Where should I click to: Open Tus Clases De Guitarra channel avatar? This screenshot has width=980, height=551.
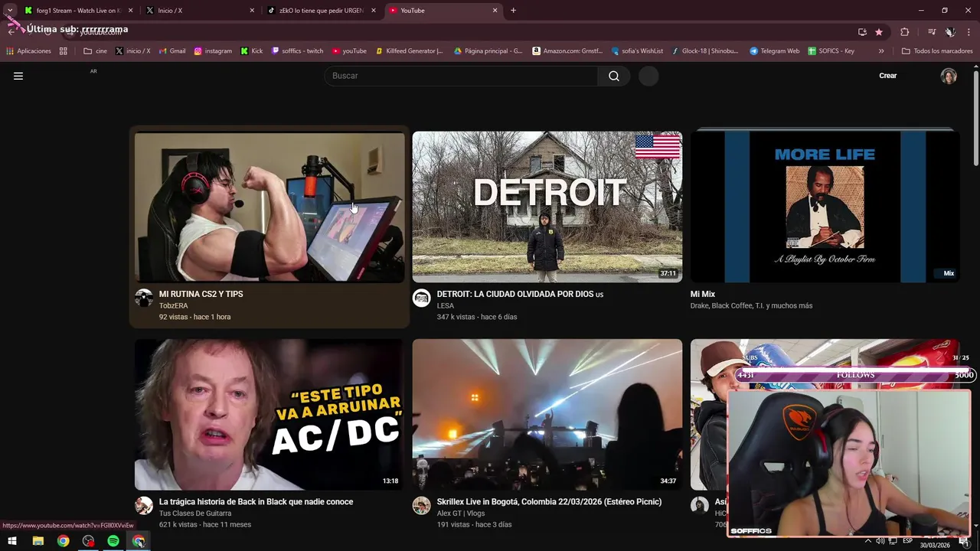pos(144,505)
